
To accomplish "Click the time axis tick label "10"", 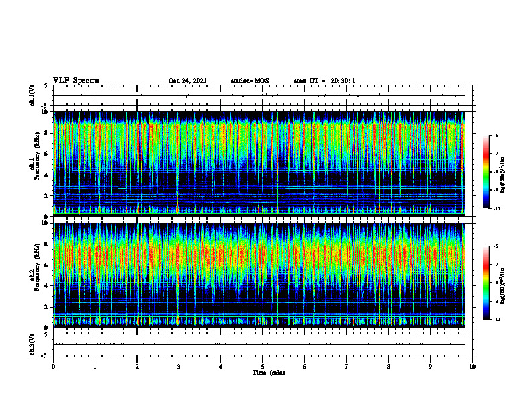I will (x=472, y=367).
